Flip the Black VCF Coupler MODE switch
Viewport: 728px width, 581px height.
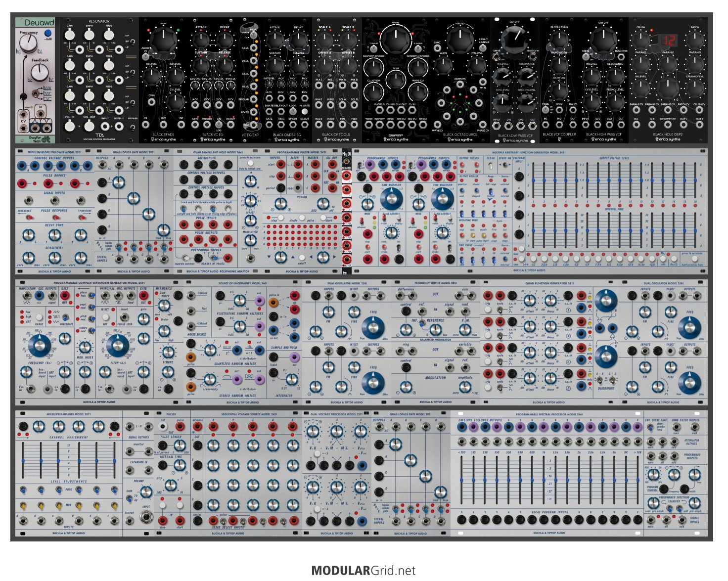tap(546, 109)
